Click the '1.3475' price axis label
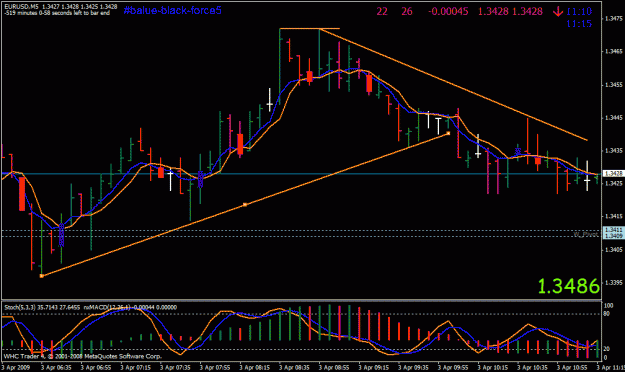 (x=614, y=18)
